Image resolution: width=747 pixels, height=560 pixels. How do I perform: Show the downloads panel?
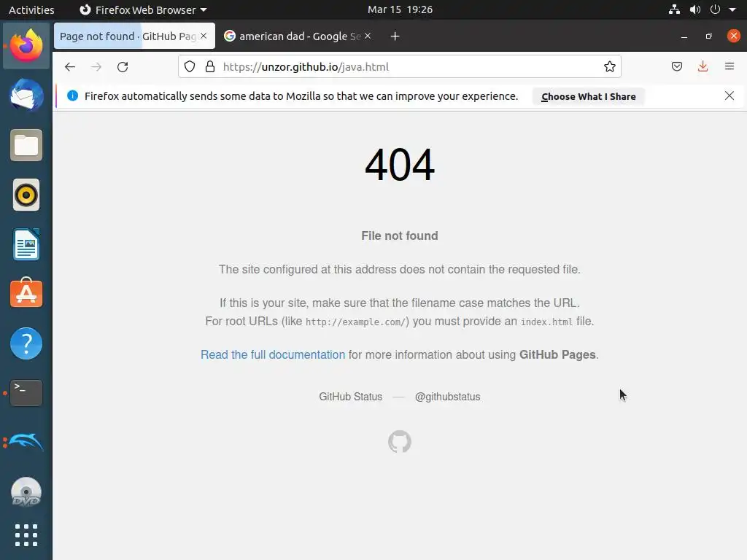coord(703,66)
